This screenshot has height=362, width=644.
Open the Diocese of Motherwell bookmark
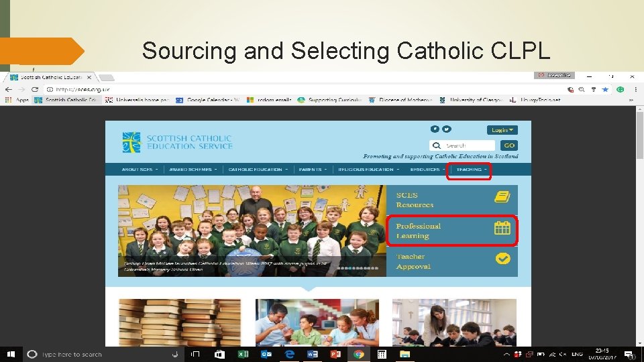click(400, 100)
